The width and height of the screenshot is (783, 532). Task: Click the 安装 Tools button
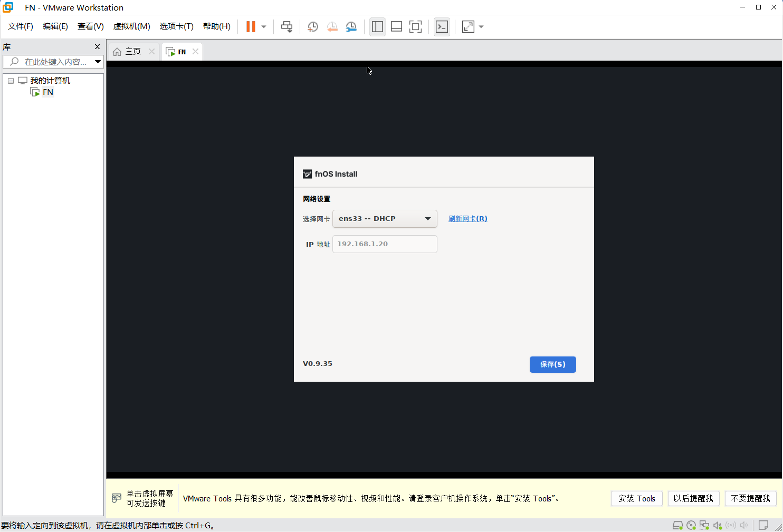(x=636, y=498)
